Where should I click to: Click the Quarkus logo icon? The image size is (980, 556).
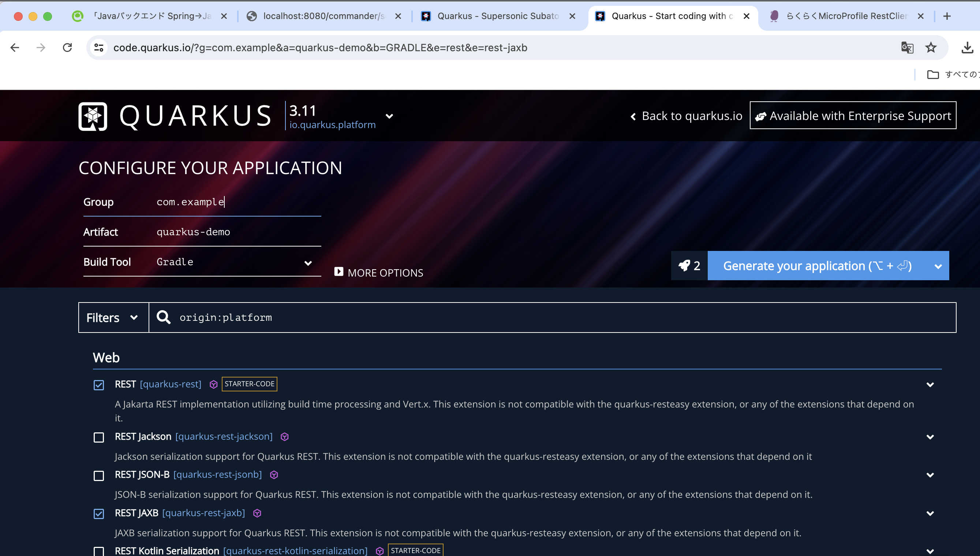(x=93, y=116)
